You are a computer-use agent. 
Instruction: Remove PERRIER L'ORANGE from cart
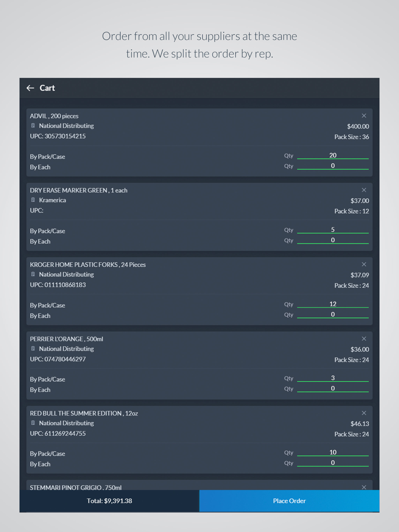coord(364,339)
